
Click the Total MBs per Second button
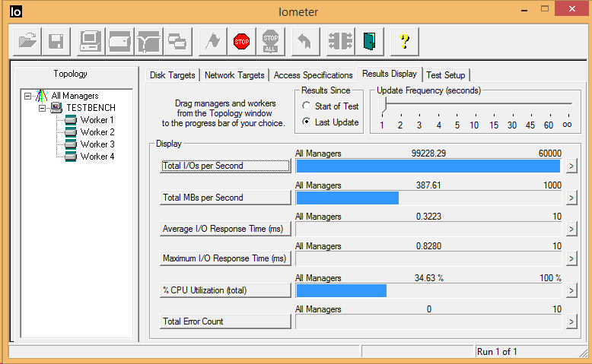coord(225,198)
